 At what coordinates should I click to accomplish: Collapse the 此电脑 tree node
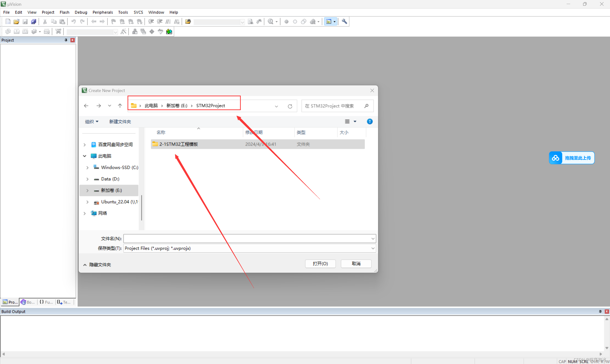click(x=85, y=156)
